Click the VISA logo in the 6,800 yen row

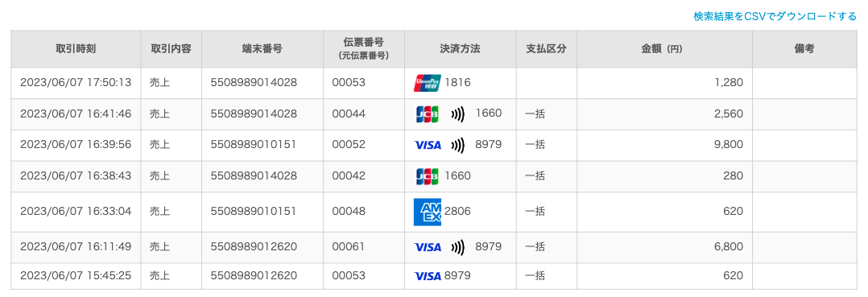click(x=428, y=246)
